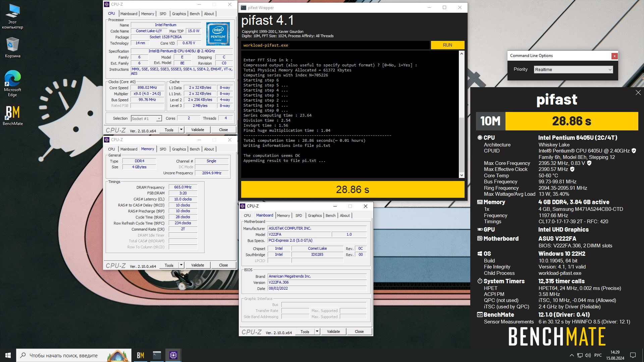Click the pifast console scrollbar thumb

pos(462,144)
